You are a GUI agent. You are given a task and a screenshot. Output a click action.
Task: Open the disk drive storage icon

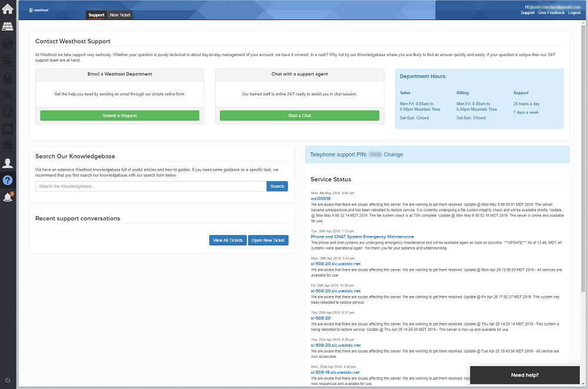[8, 129]
